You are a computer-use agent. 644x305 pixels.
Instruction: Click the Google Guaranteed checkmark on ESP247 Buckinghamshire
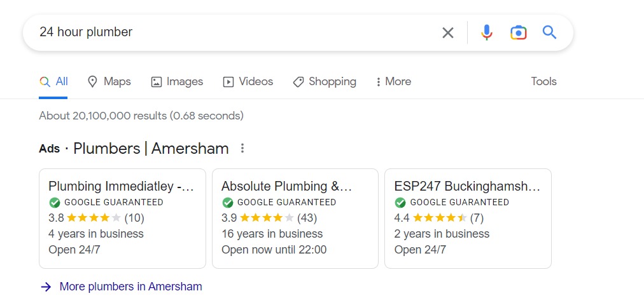[400, 203]
